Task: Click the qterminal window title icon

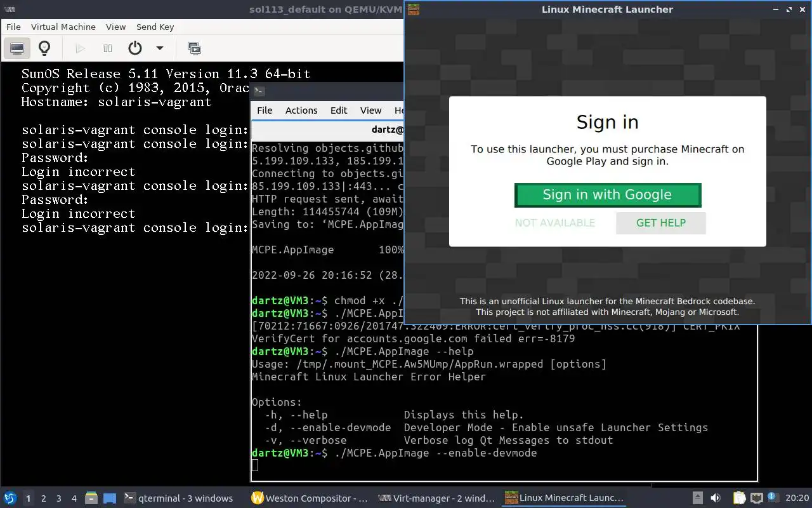Action: [258, 91]
